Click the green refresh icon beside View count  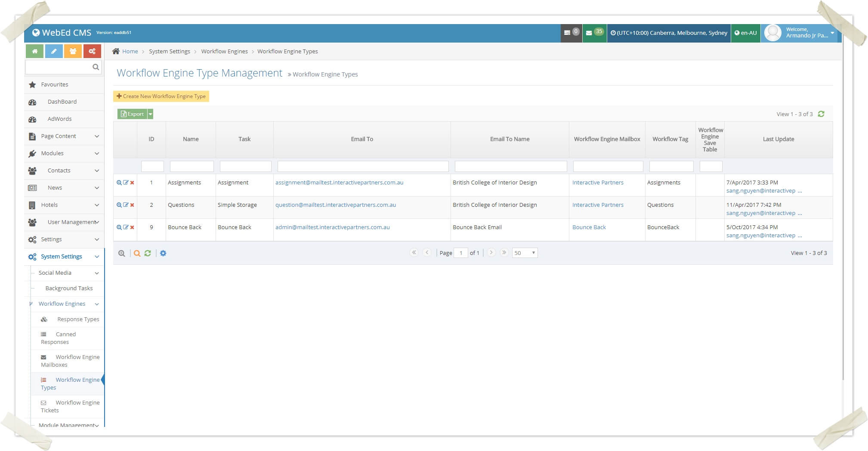pos(821,114)
